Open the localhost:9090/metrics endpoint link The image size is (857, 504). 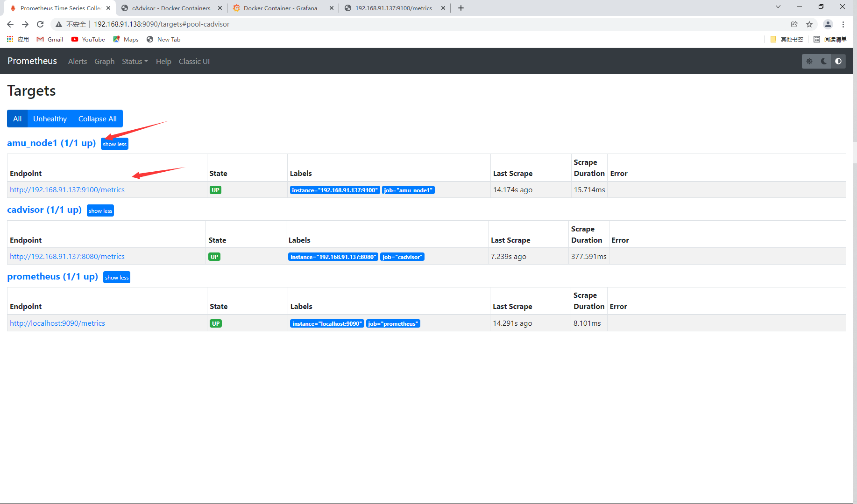click(57, 323)
